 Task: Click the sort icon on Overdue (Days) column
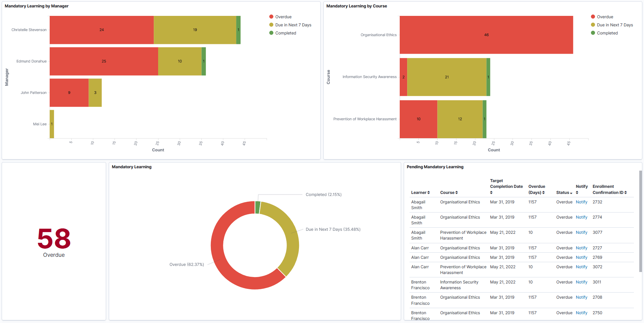(543, 192)
